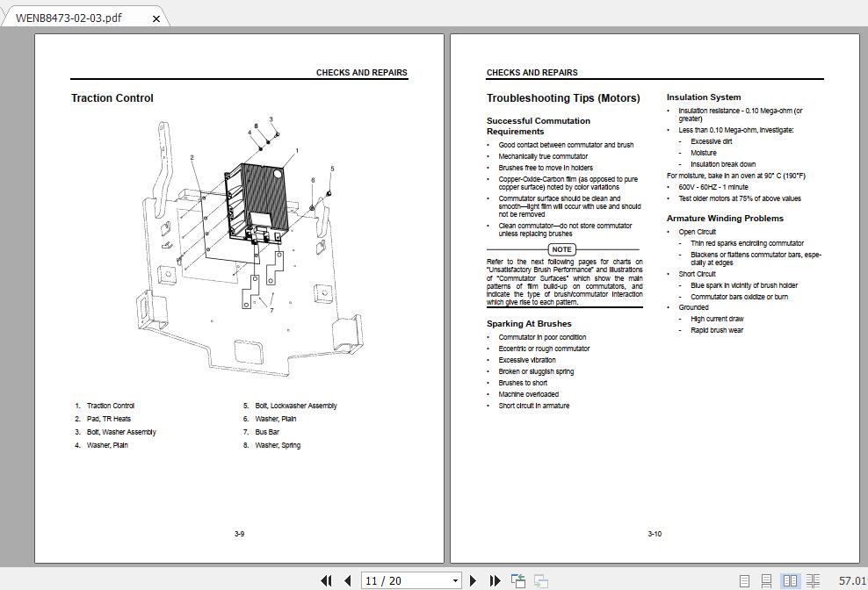
Task: Click the Traction Control heading
Action: [112, 98]
